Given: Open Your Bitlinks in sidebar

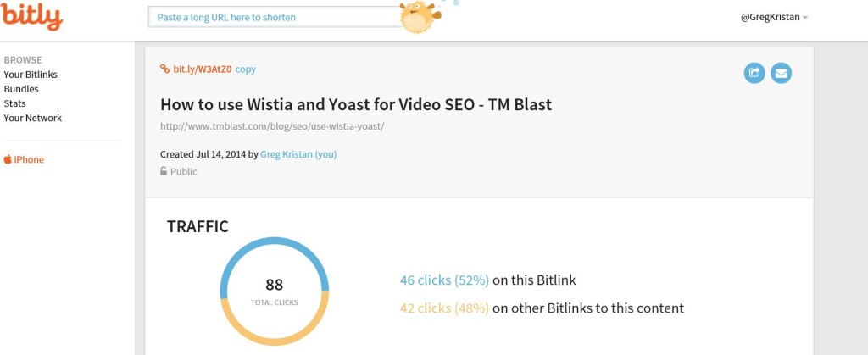Looking at the screenshot, I should pos(31,75).
